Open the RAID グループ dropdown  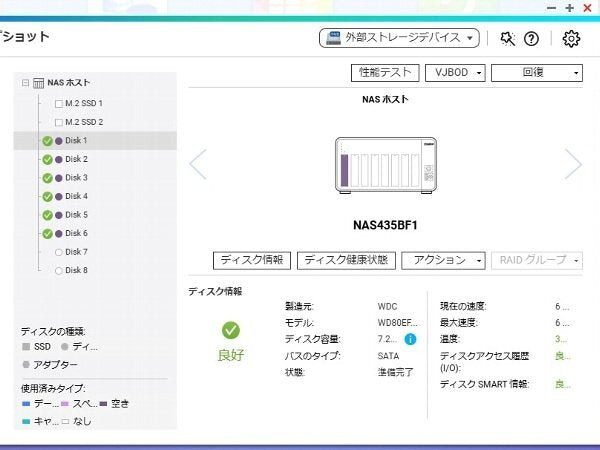(537, 261)
